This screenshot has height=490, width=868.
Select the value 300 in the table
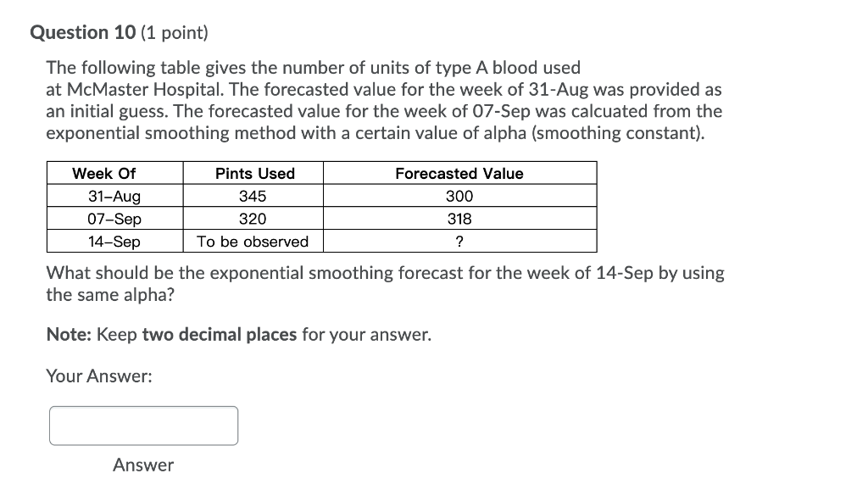[459, 196]
